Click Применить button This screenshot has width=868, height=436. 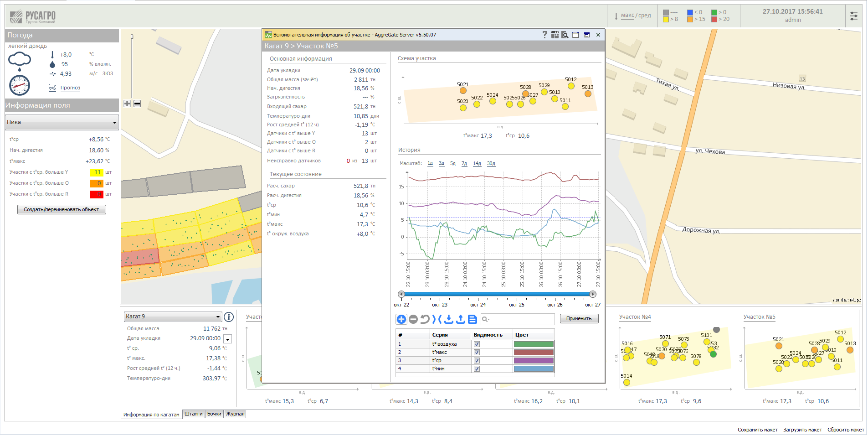pyautogui.click(x=579, y=319)
